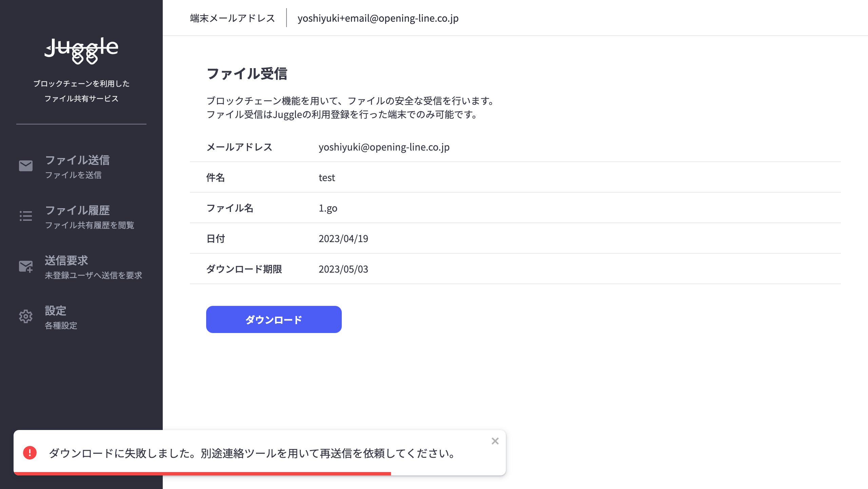Open the 送信要求 menu item

pos(66,260)
